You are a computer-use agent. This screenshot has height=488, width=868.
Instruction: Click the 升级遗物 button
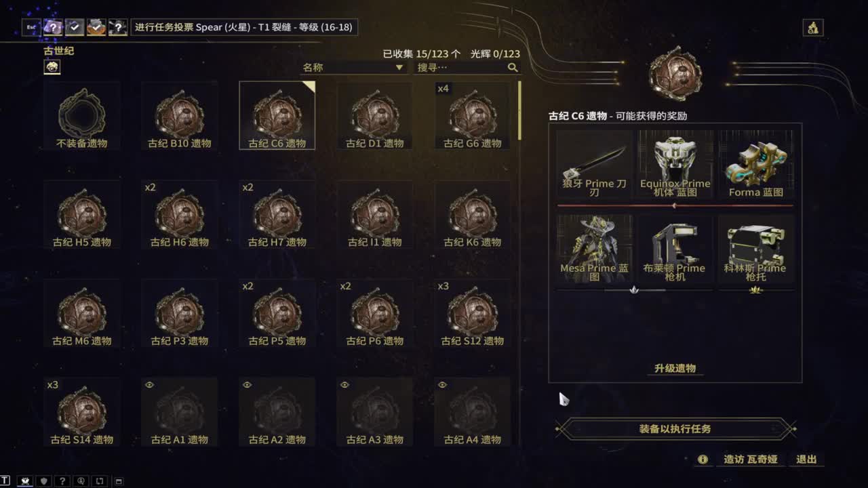(675, 368)
